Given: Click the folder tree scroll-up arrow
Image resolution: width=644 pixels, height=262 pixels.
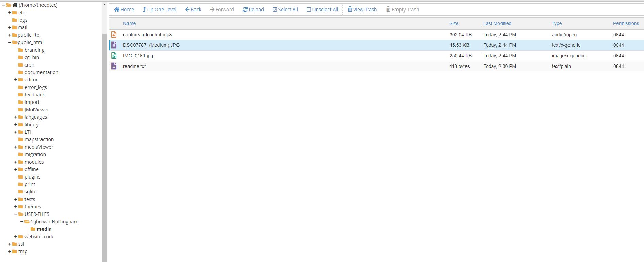Looking at the screenshot, I should click(x=104, y=5).
